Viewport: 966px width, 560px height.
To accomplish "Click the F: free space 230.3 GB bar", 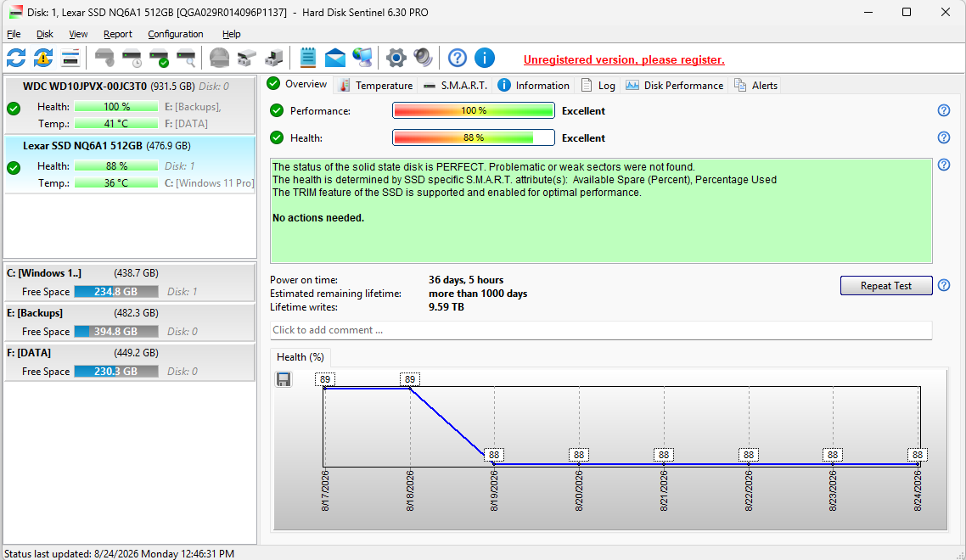I will tap(115, 372).
